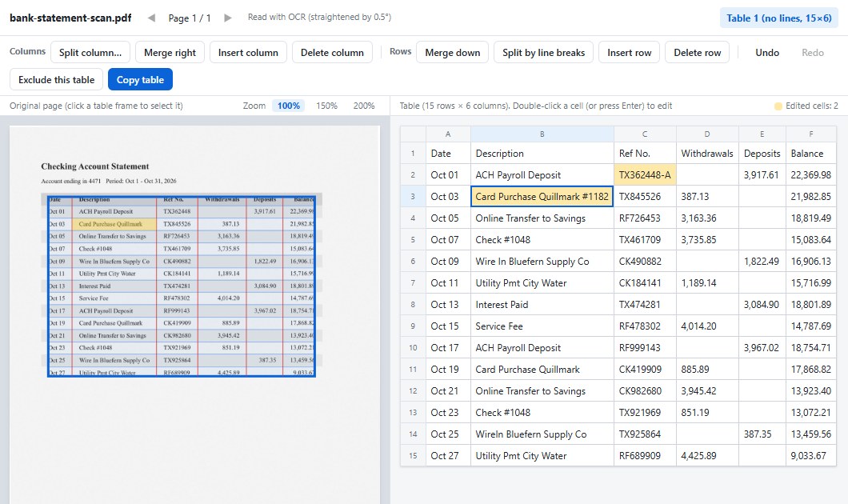Select cell Card Purchase Quillmark #1182
This screenshot has width=848, height=504.
pyautogui.click(x=542, y=196)
